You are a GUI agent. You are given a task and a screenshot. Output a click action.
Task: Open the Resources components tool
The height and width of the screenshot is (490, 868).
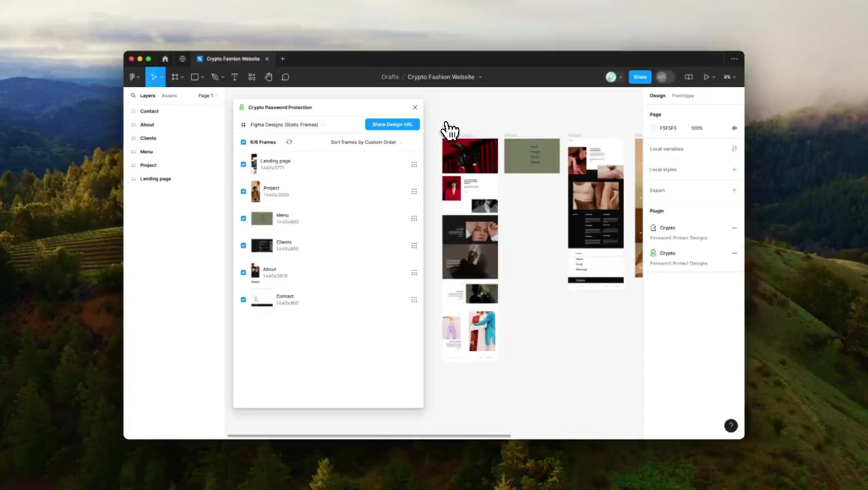coord(252,77)
